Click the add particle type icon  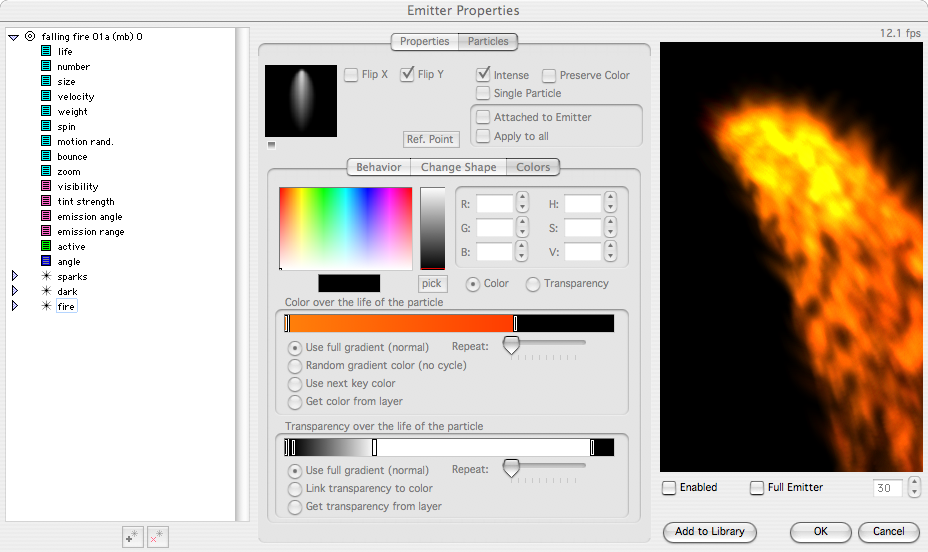(x=133, y=537)
